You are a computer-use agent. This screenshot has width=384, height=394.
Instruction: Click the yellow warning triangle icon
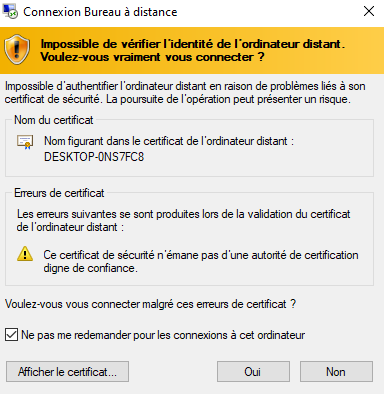pos(25,254)
